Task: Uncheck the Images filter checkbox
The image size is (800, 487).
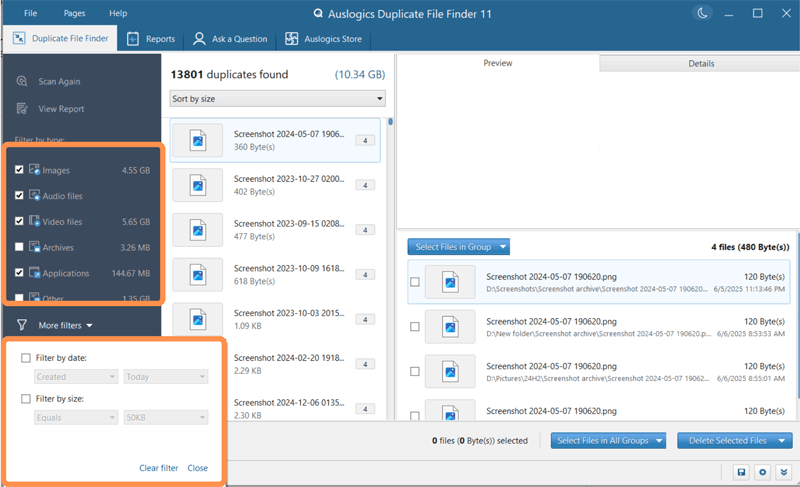Action: [19, 170]
